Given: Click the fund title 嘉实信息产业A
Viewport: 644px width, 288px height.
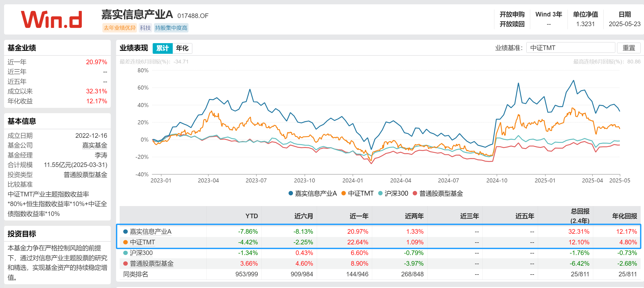Looking at the screenshot, I should pyautogui.click(x=137, y=14).
